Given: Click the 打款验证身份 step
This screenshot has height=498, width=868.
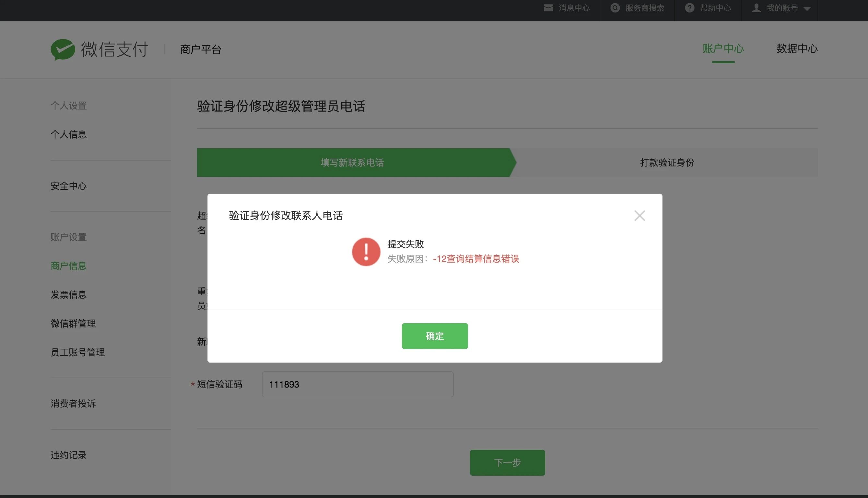Looking at the screenshot, I should [667, 163].
